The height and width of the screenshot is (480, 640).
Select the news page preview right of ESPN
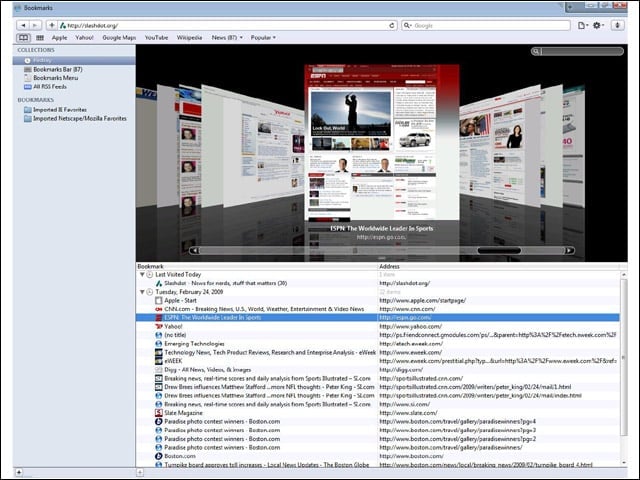500,149
